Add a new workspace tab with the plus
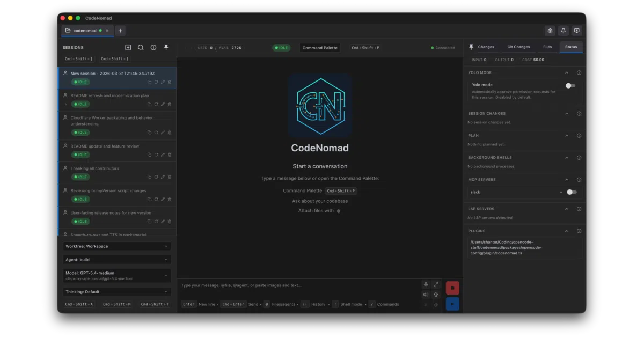 tap(120, 31)
